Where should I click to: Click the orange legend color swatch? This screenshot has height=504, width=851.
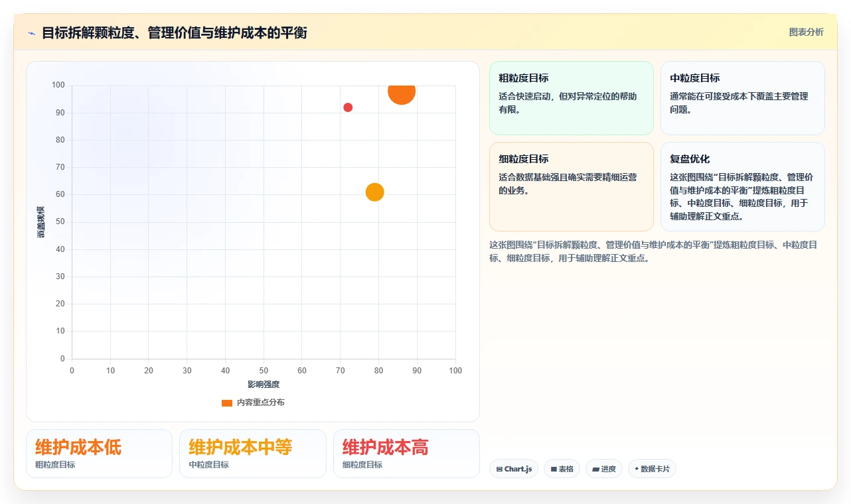227,403
